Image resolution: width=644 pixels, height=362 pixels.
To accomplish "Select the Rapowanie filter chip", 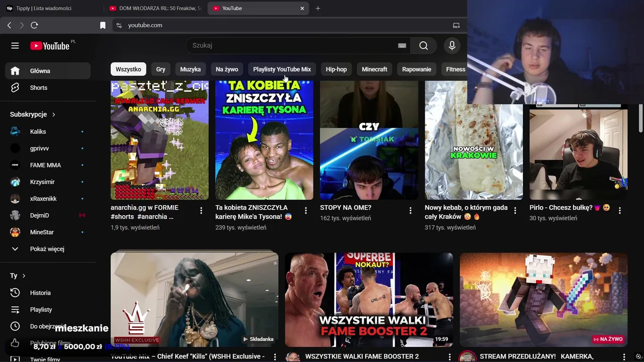I will point(417,69).
